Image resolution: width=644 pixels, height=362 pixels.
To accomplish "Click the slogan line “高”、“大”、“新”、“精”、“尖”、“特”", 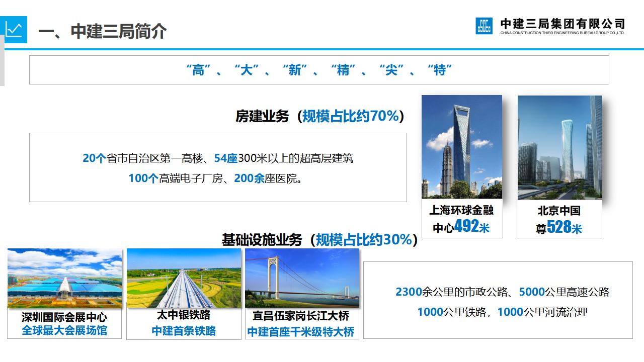I will [x=319, y=70].
